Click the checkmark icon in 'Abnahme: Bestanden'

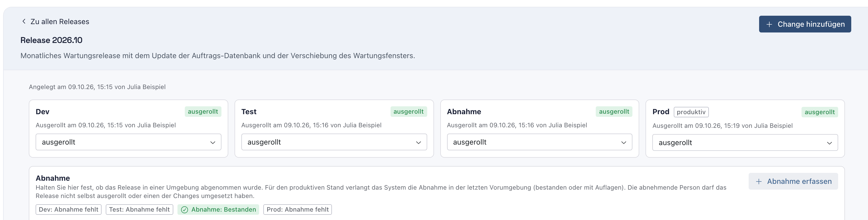(184, 210)
